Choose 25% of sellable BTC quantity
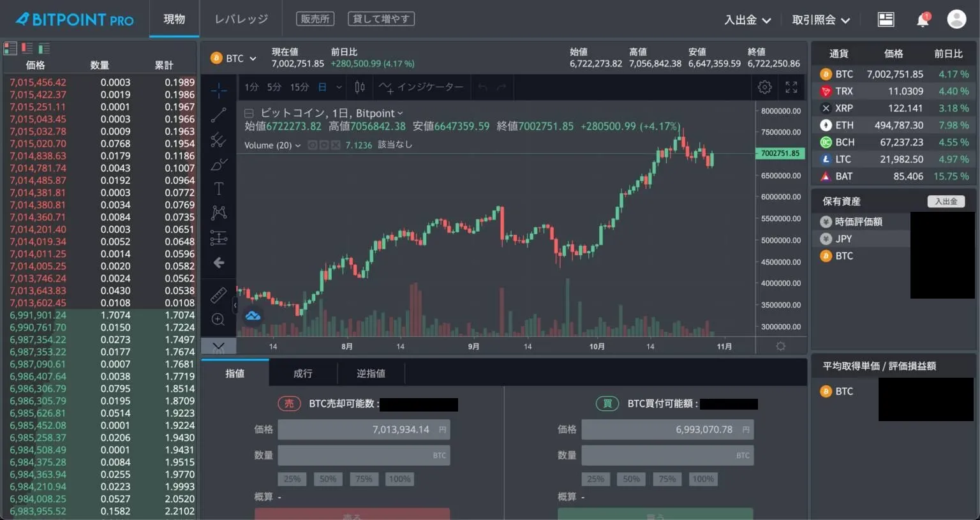This screenshot has height=520, width=980. pyautogui.click(x=292, y=479)
